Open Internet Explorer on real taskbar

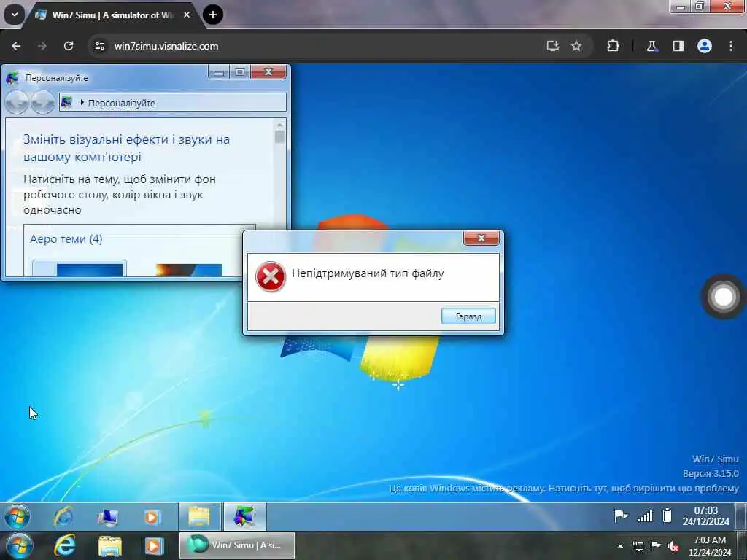[x=65, y=545]
